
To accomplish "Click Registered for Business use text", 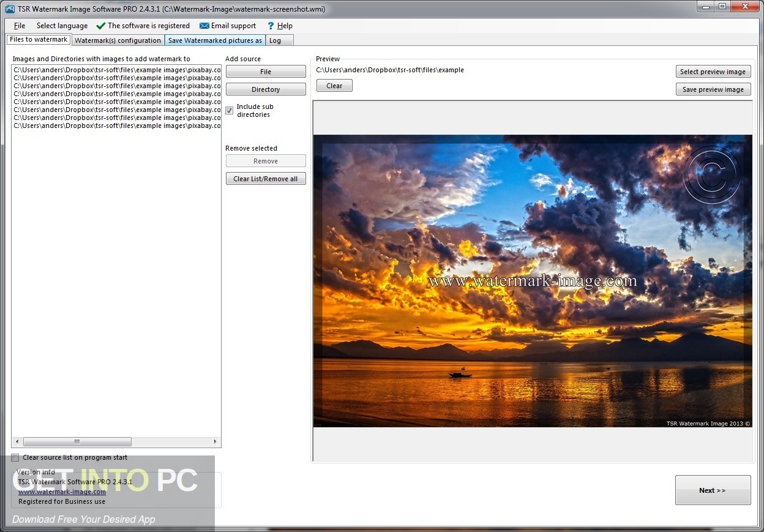I will coord(62,501).
